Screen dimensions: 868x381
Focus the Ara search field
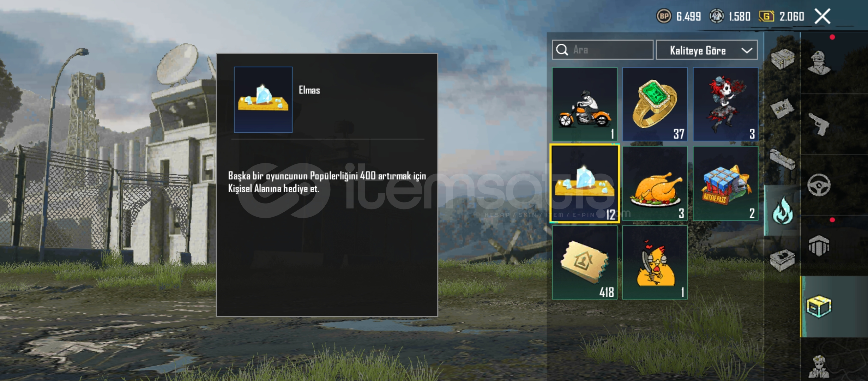(603, 50)
